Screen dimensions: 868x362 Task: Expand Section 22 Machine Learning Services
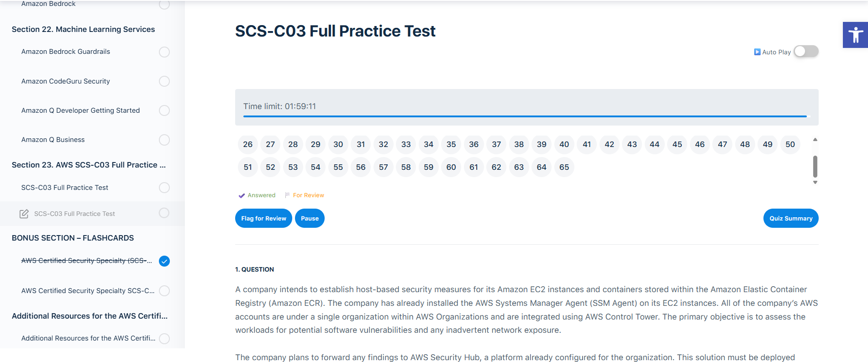click(83, 29)
